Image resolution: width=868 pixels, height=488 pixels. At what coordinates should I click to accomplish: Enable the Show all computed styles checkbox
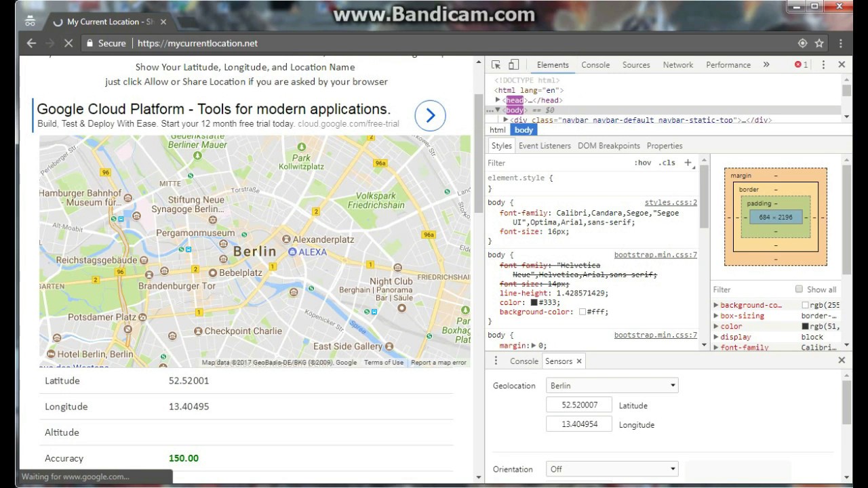799,289
